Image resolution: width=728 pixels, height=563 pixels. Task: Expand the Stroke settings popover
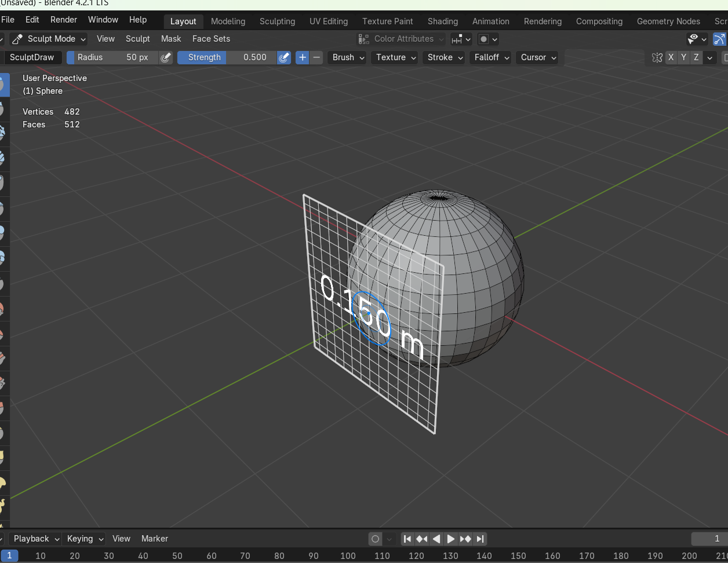click(443, 57)
